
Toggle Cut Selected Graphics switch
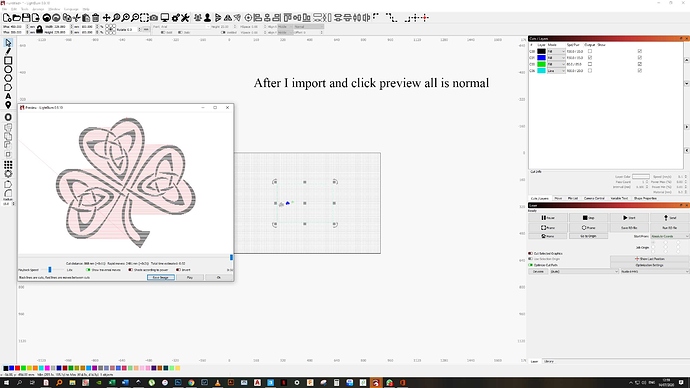point(531,253)
